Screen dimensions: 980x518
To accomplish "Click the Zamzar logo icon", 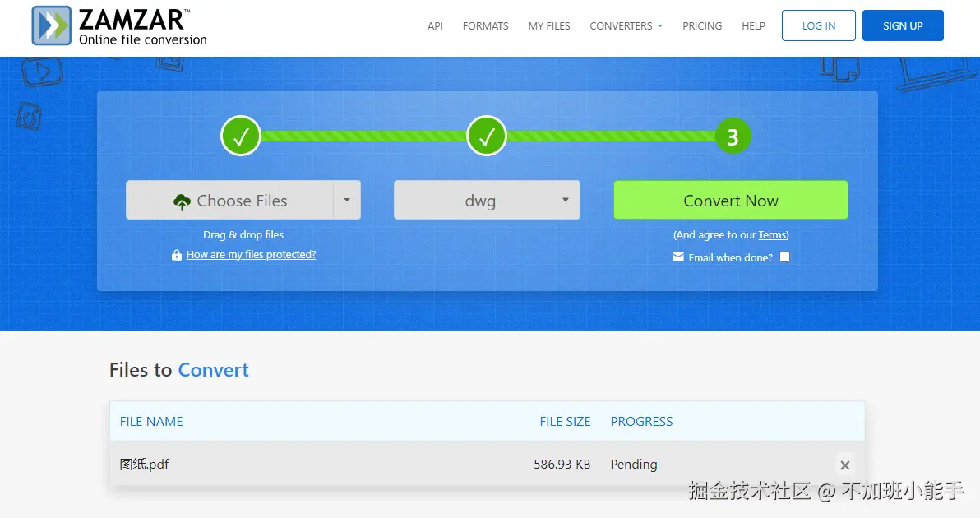I will [x=52, y=25].
